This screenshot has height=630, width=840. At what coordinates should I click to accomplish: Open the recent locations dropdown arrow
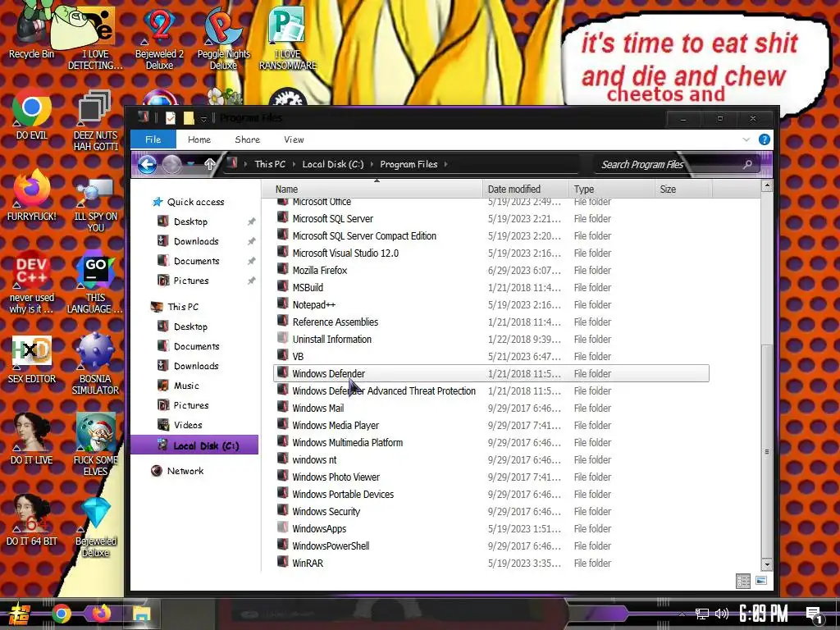[x=191, y=164]
